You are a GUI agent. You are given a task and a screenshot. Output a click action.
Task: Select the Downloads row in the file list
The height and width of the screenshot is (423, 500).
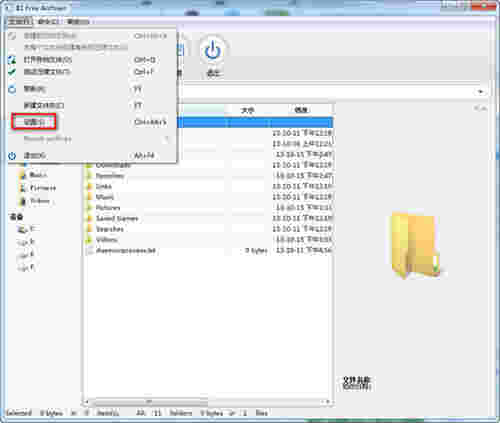[x=208, y=165]
